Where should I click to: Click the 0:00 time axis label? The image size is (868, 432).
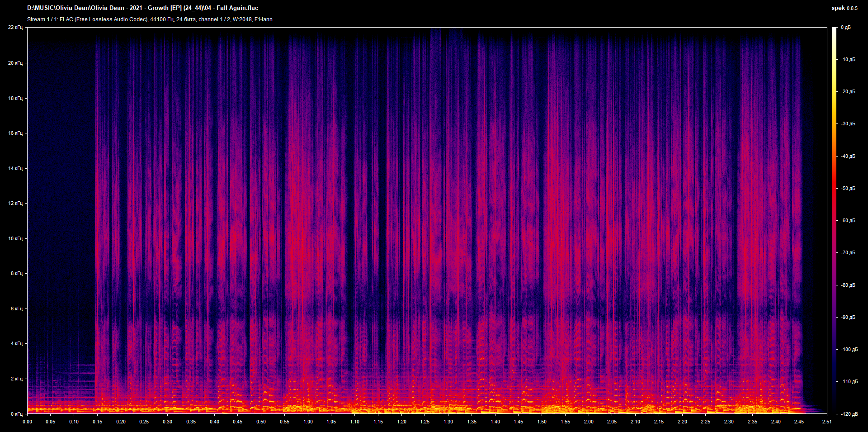[28, 422]
